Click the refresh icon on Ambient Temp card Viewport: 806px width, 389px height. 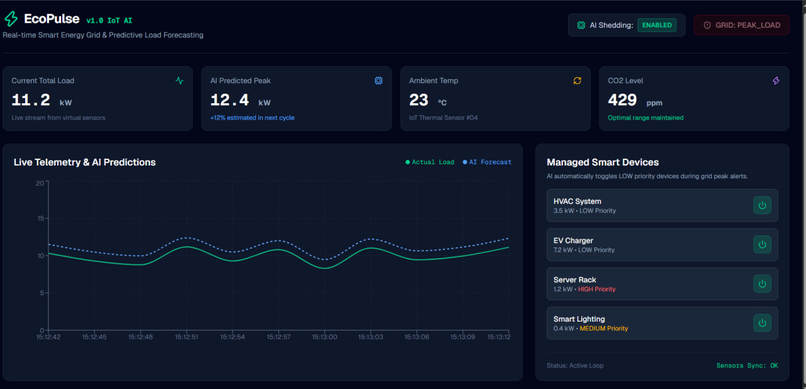pos(577,81)
